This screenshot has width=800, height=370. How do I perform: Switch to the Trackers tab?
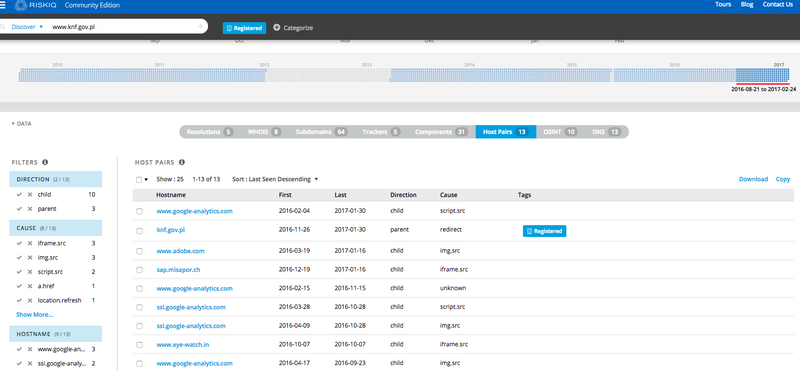[x=381, y=132]
